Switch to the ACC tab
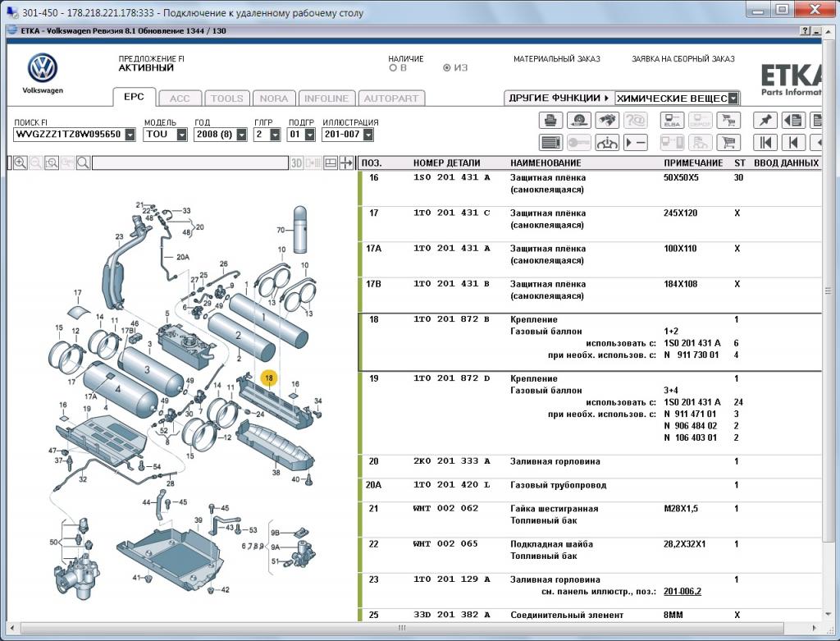 pyautogui.click(x=180, y=98)
